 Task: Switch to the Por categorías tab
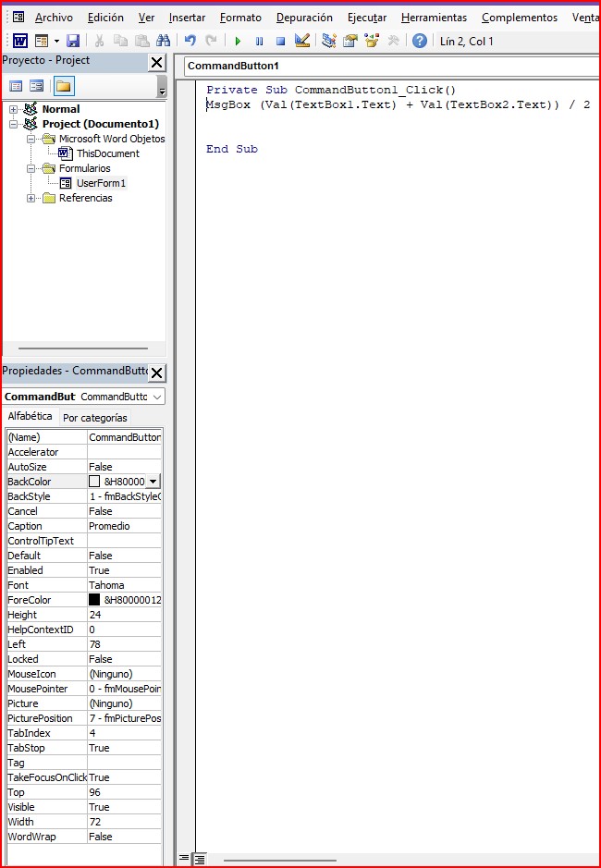pos(94,418)
